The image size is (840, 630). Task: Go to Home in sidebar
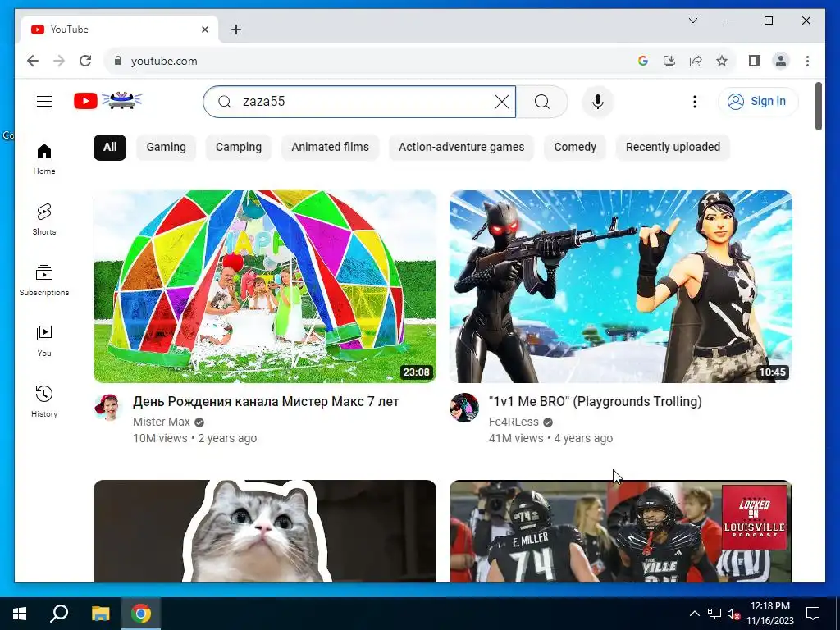coord(44,159)
